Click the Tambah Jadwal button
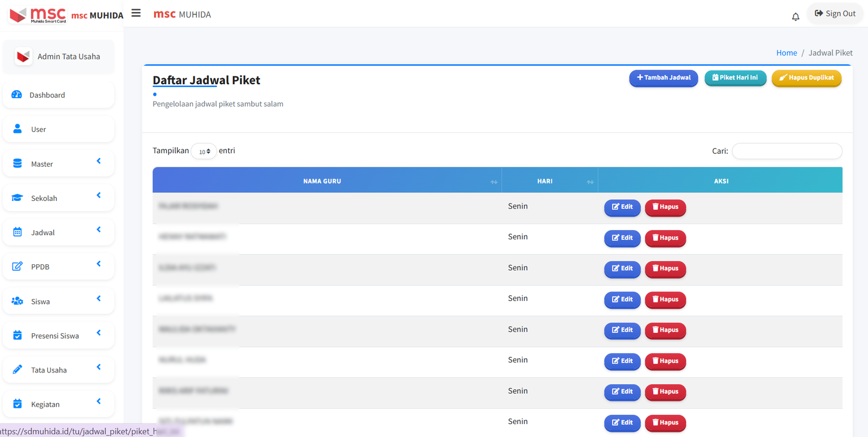The image size is (868, 437). coord(663,78)
